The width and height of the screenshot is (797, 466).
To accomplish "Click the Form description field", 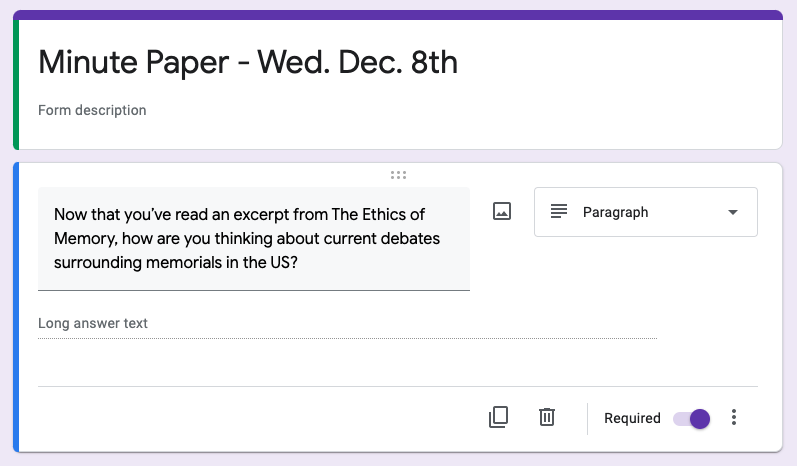I will point(92,110).
